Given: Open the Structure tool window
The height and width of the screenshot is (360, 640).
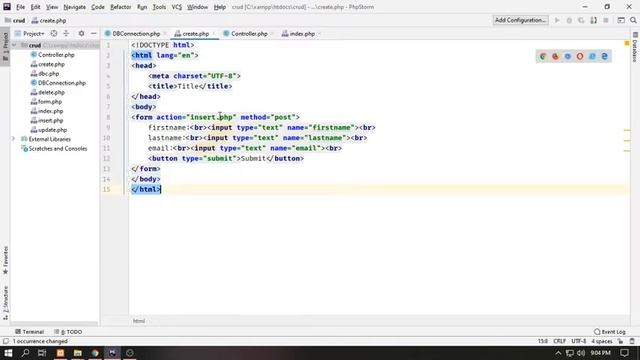Looking at the screenshot, I should [x=5, y=302].
